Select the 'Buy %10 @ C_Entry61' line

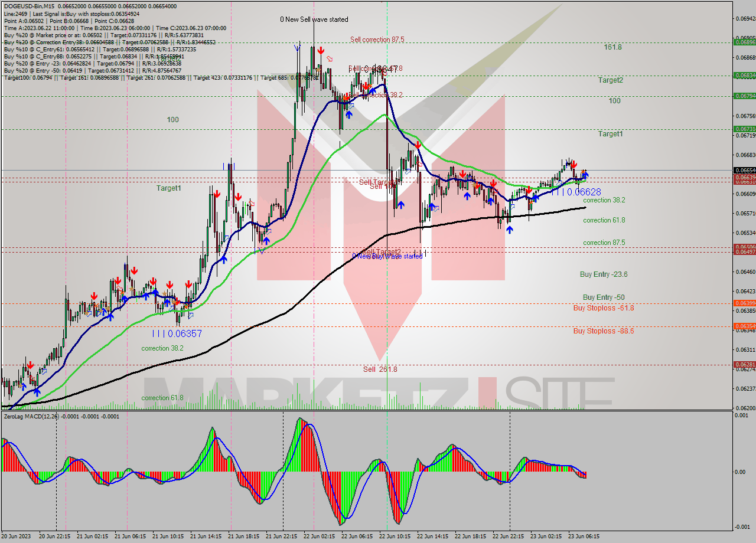click(100, 50)
